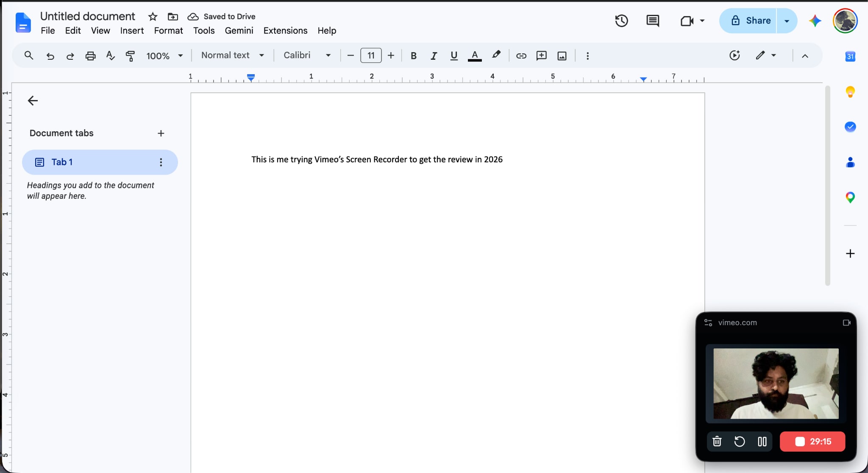Viewport: 868px width, 473px height.
Task: Star the Untitled document
Action: point(153,17)
